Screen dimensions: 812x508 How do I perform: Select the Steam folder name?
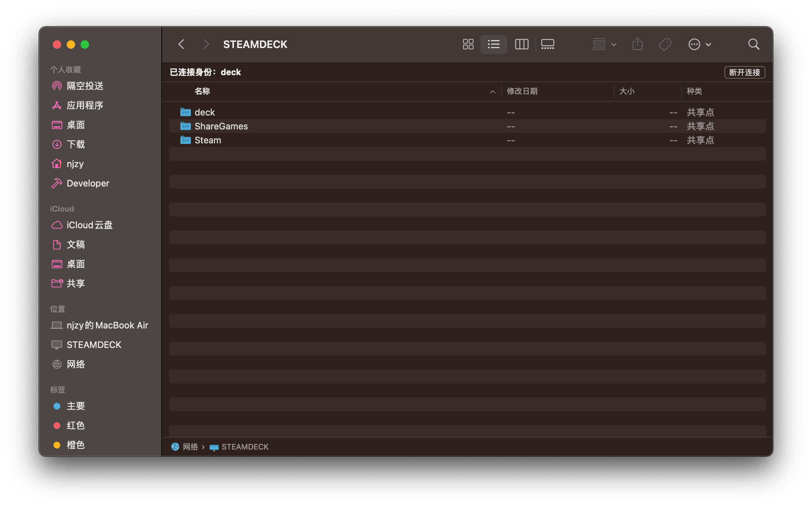click(208, 140)
